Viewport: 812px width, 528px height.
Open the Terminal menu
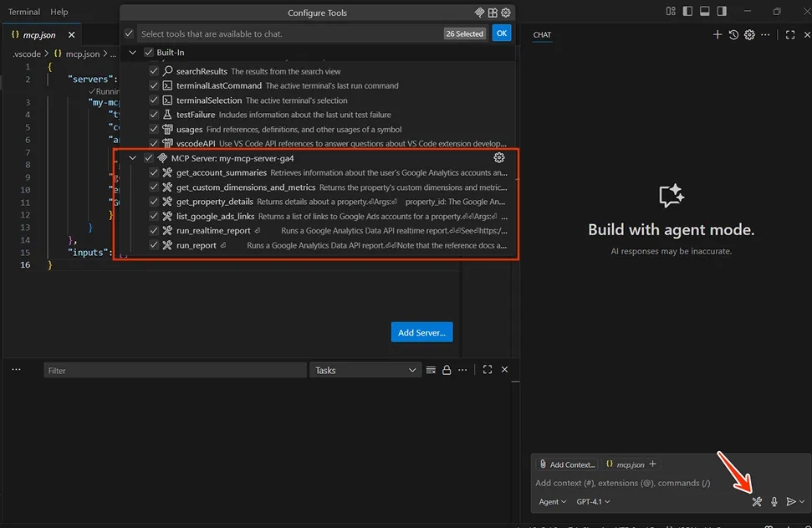point(23,12)
